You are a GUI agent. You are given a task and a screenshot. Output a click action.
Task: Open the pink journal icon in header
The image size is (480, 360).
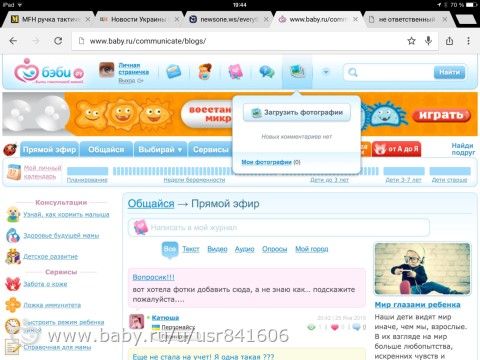(235, 72)
